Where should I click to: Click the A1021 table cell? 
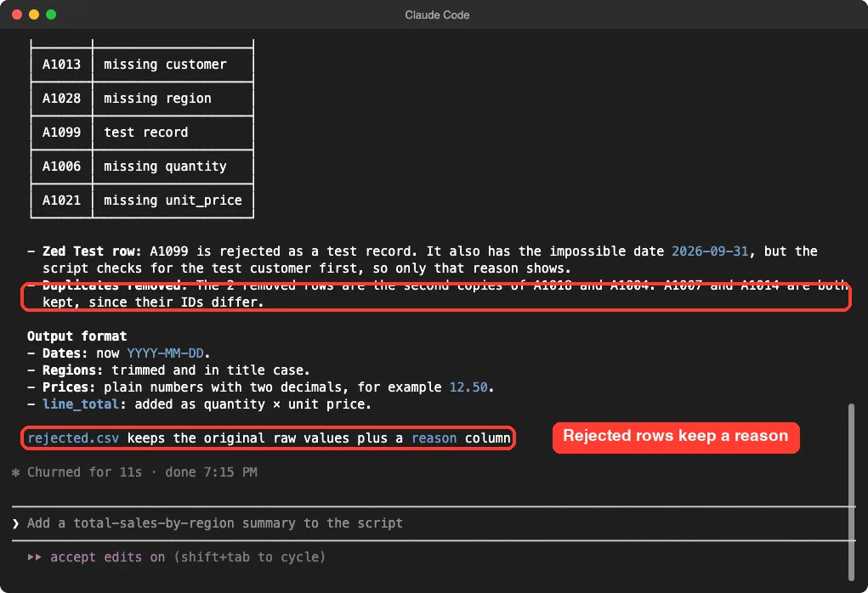pos(61,200)
